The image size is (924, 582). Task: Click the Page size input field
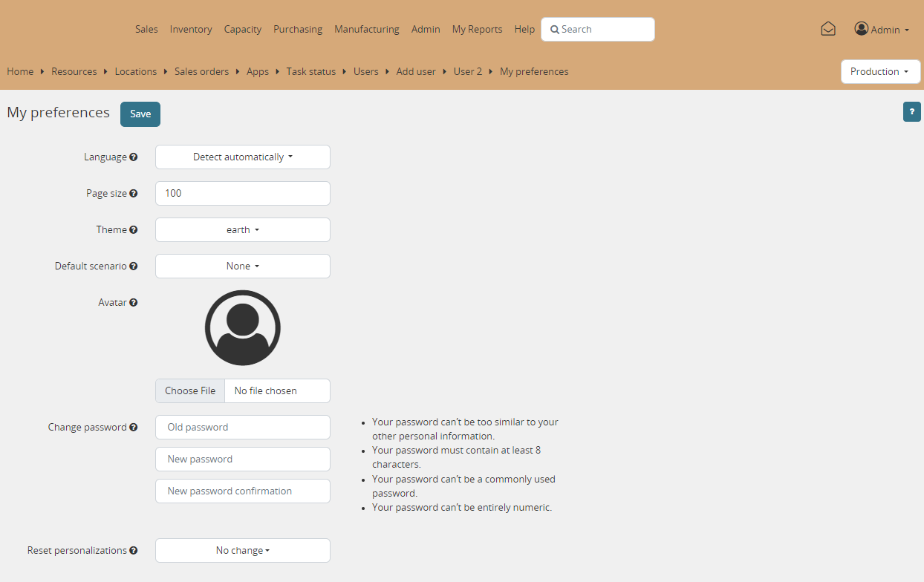pos(242,193)
